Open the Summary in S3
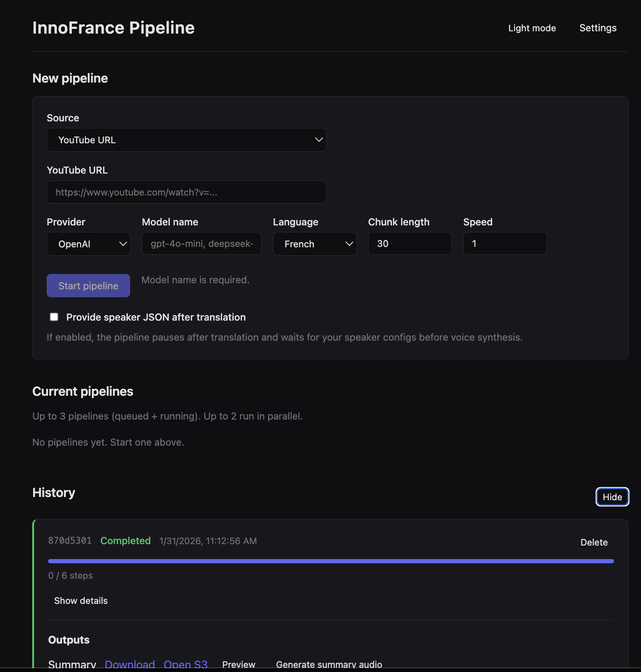Image resolution: width=641 pixels, height=672 pixels. pyautogui.click(x=185, y=664)
